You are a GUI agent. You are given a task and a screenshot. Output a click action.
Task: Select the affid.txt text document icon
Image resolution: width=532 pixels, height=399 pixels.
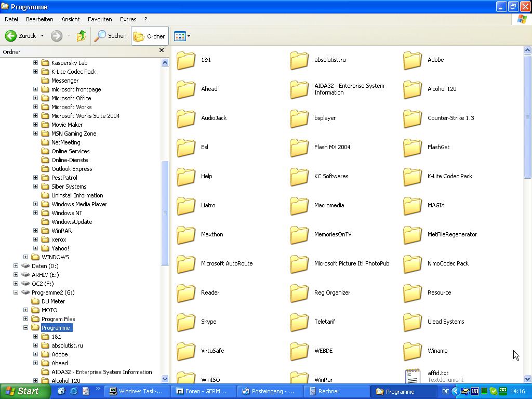click(413, 377)
